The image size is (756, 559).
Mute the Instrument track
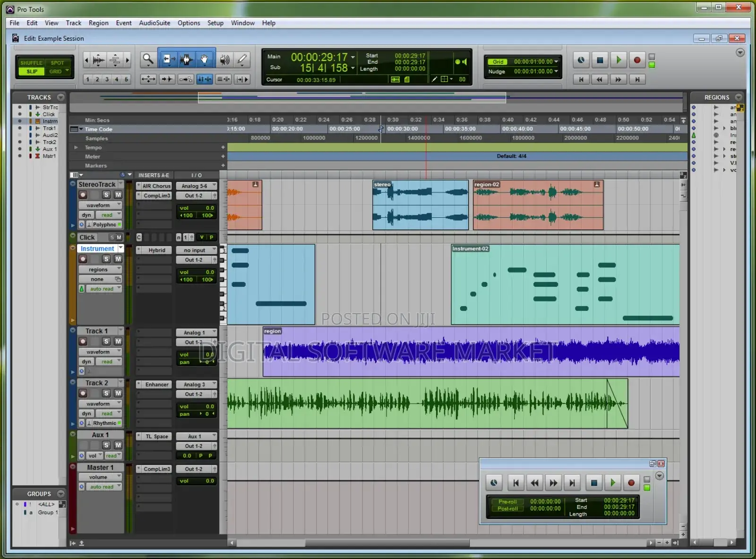point(118,259)
